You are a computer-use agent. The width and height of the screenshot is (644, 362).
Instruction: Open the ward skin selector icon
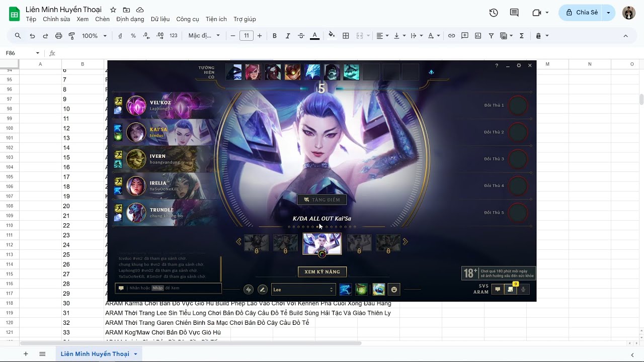point(379,289)
